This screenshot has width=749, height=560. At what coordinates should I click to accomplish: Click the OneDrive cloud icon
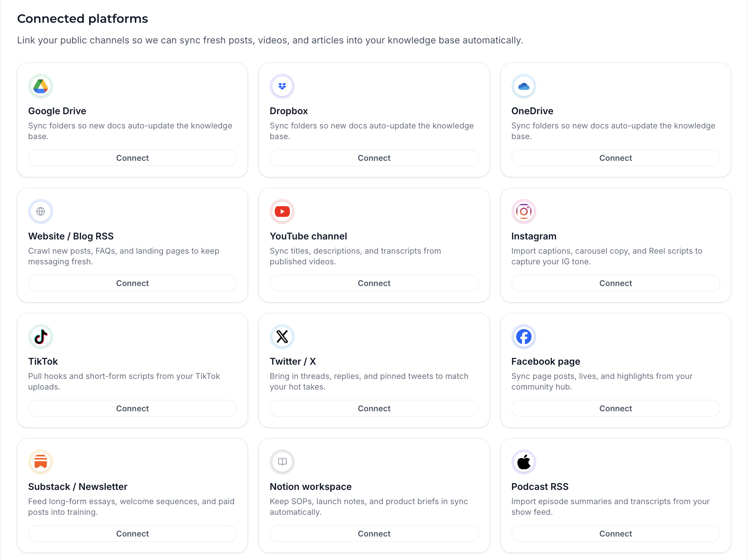(x=524, y=86)
